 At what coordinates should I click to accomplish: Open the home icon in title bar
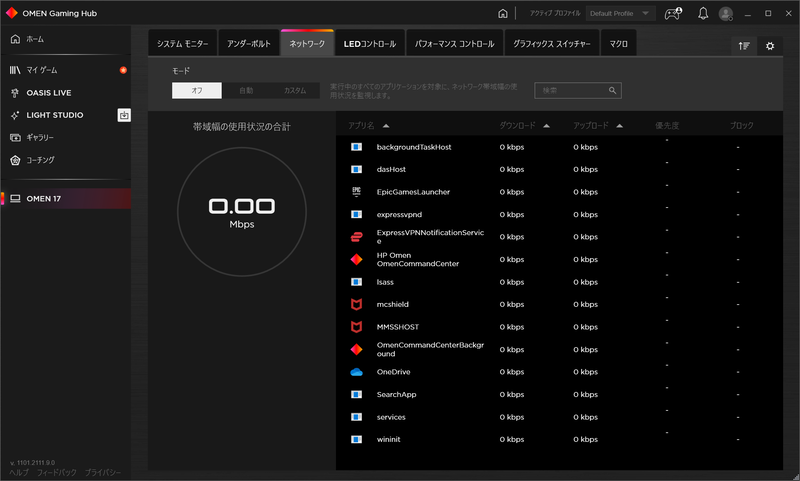coord(503,13)
